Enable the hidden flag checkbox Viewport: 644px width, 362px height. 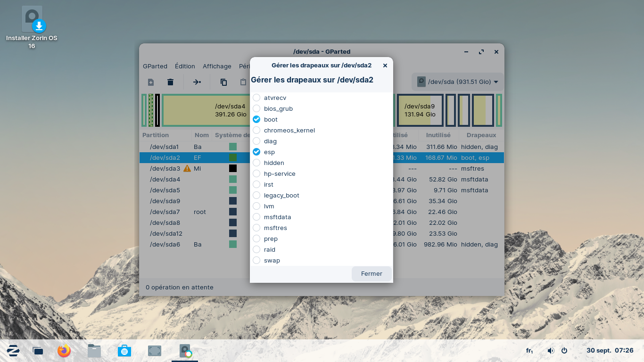256,163
